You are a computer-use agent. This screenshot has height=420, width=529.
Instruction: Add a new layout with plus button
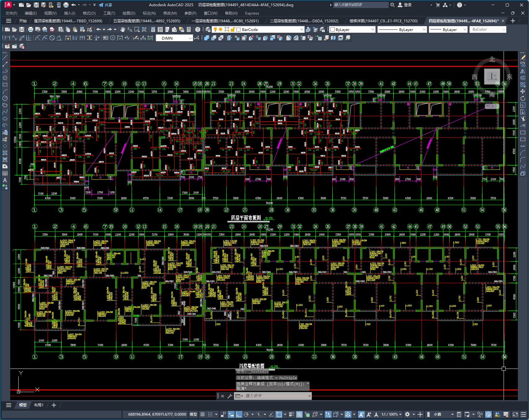click(54, 405)
